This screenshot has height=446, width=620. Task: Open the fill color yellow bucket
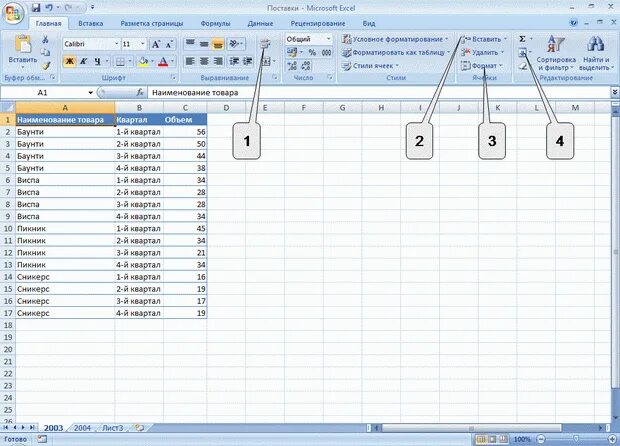point(143,61)
